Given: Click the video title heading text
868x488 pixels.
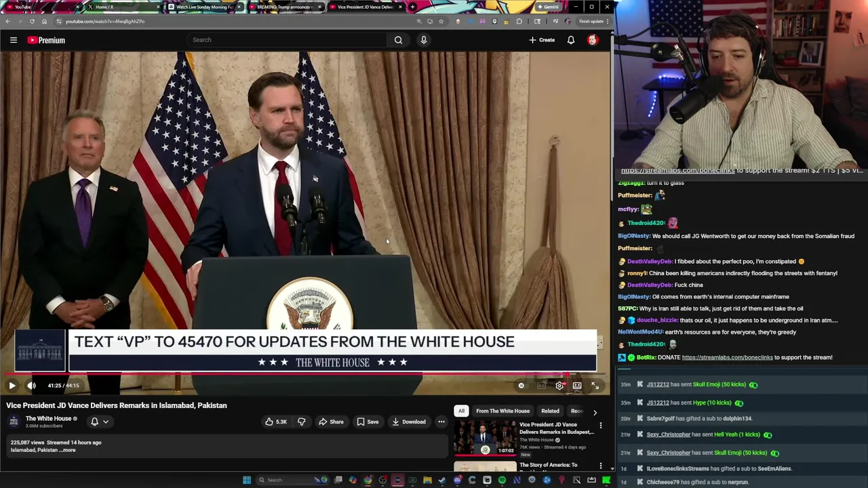Looking at the screenshot, I should tap(117, 405).
